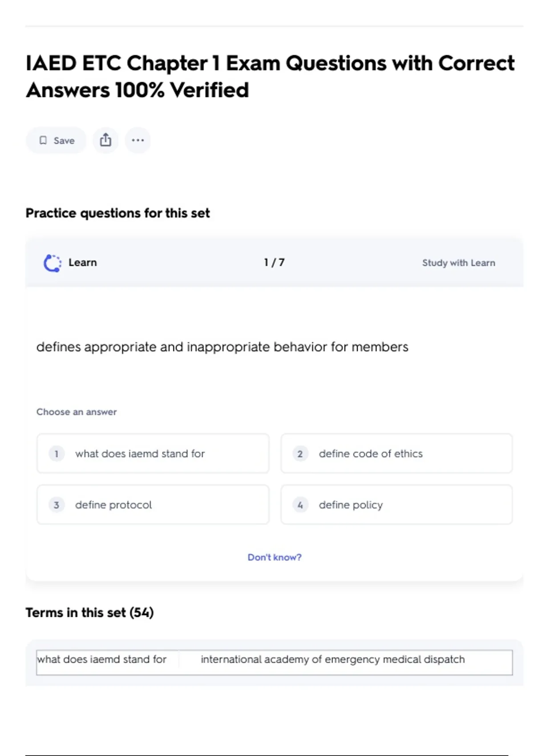Click the Don't know? link
This screenshot has height=756, width=534.
point(275,557)
